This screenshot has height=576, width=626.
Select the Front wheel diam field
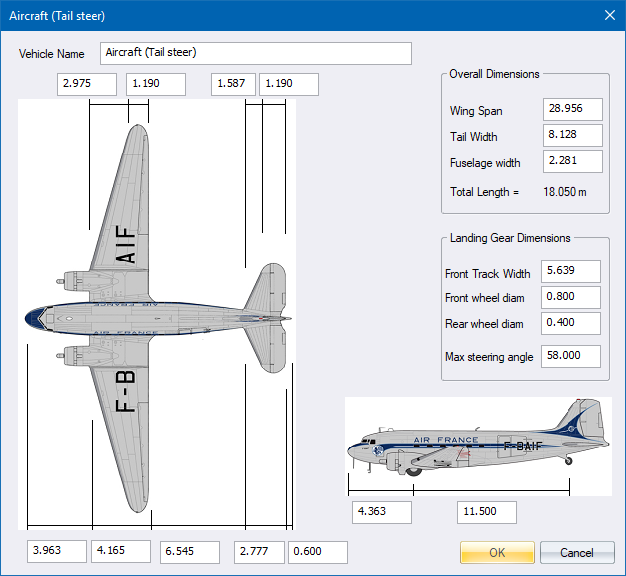coord(570,298)
